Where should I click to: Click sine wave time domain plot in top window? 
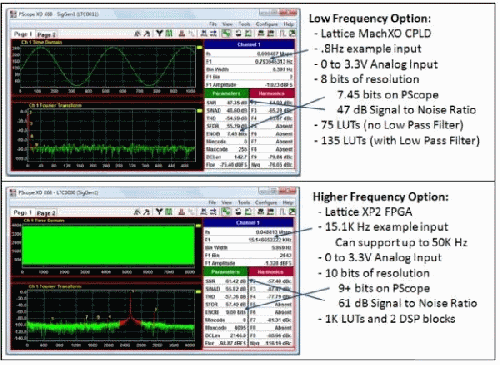click(108, 66)
